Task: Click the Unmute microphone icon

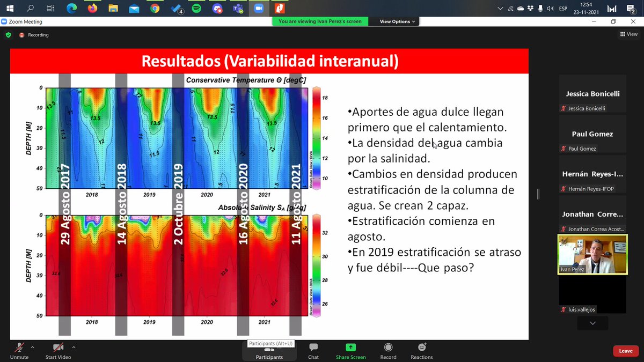Action: (x=20, y=348)
